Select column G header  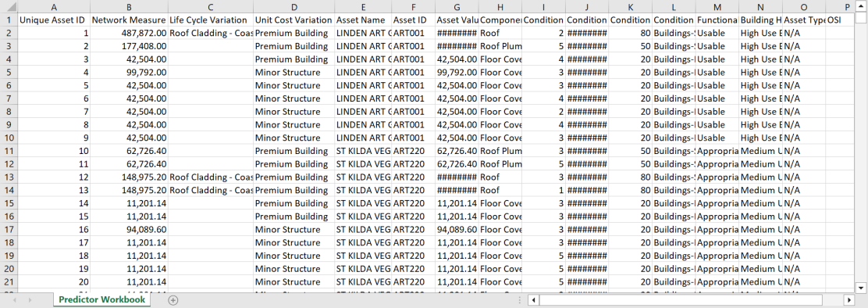(457, 7)
